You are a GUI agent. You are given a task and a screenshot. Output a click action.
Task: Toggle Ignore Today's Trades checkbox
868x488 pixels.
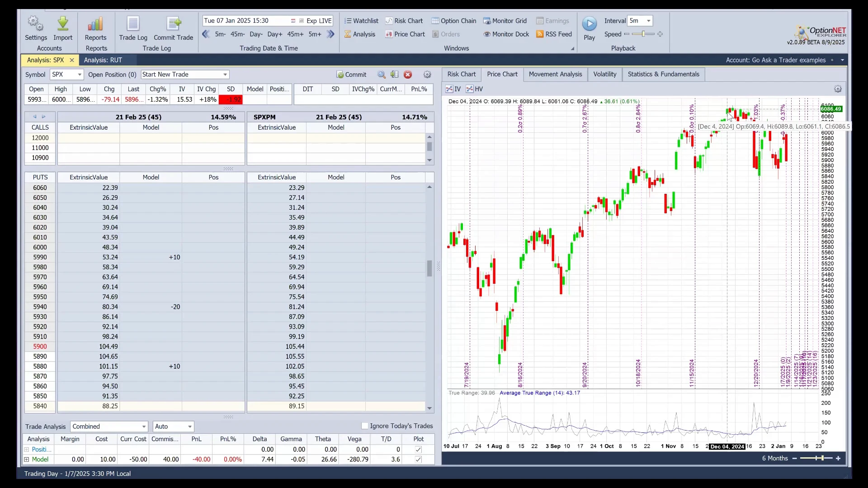coord(364,426)
